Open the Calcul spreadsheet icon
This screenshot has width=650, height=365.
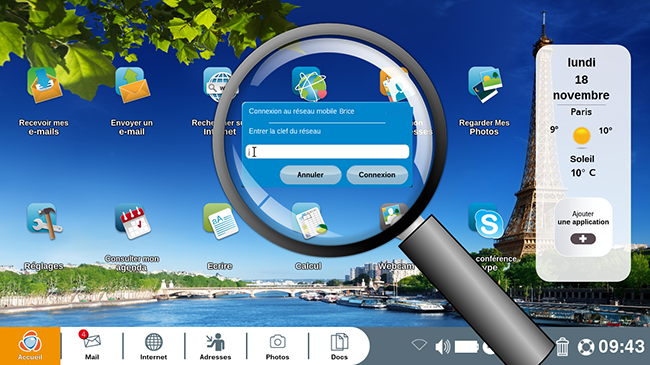coord(309,221)
